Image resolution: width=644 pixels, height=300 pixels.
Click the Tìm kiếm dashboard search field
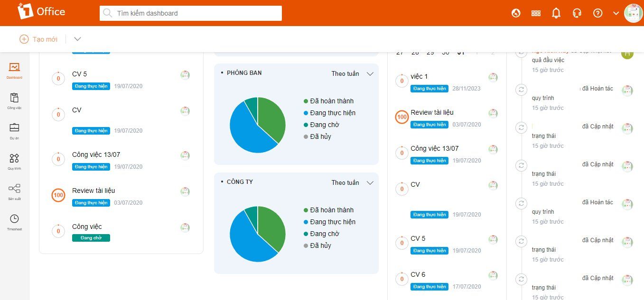pos(191,13)
